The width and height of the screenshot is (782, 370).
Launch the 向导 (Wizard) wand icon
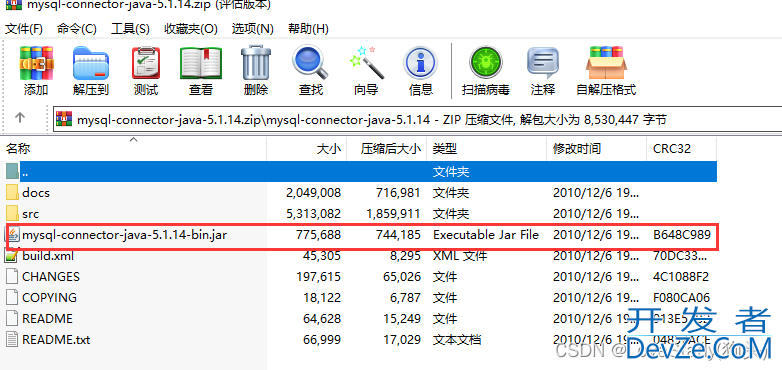(367, 63)
